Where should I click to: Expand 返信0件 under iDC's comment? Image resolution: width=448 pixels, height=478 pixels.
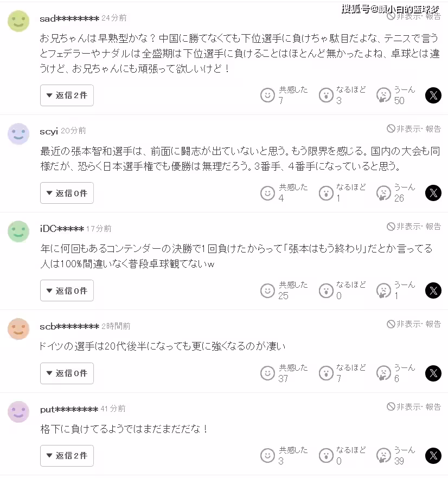click(x=67, y=290)
